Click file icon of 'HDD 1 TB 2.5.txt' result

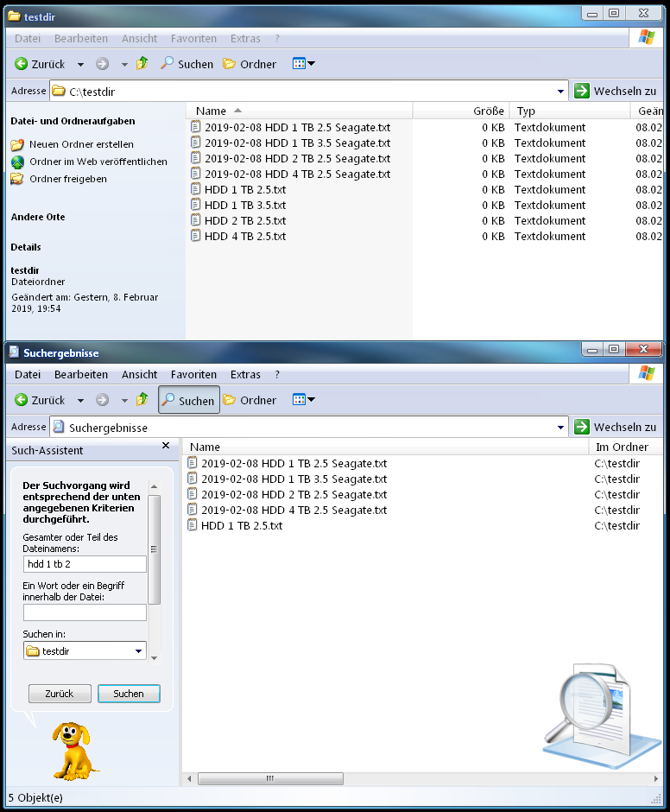pyautogui.click(x=192, y=525)
